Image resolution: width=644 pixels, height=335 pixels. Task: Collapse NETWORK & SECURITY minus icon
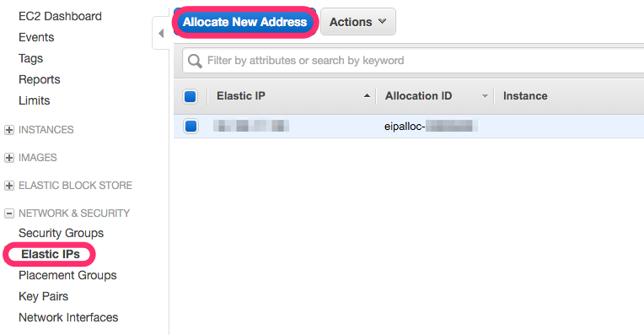pos(8,213)
